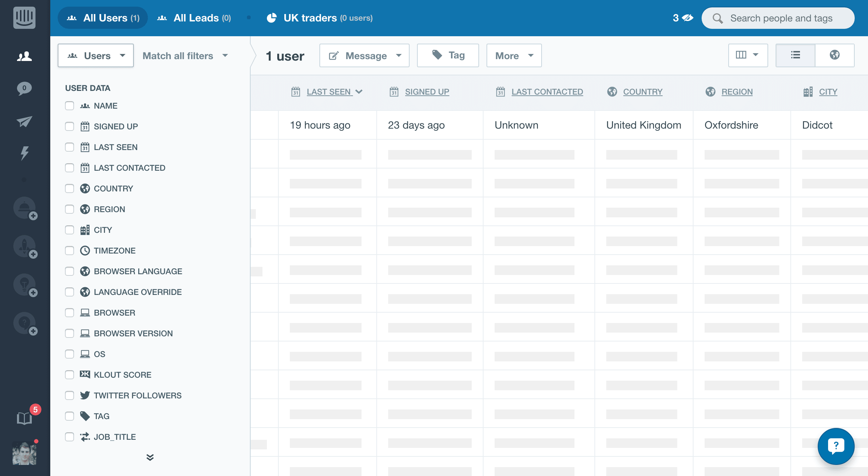
Task: Open the paper plane messages icon
Action: 24,121
